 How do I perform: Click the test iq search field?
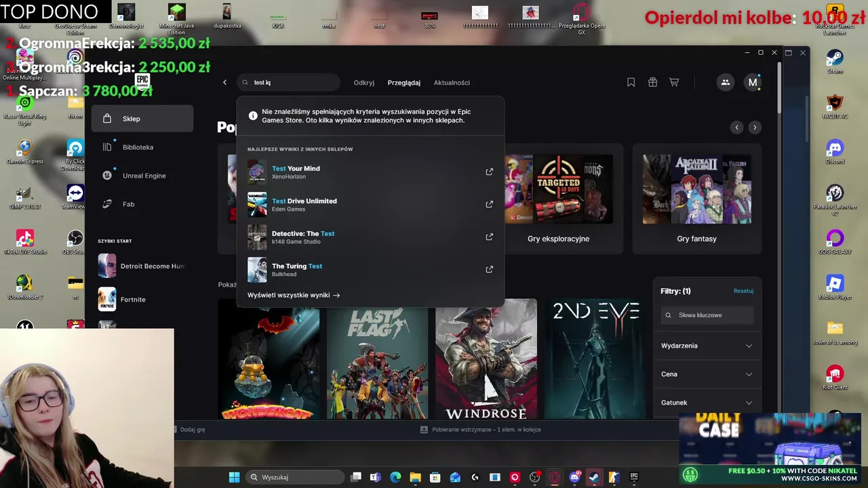point(288,83)
